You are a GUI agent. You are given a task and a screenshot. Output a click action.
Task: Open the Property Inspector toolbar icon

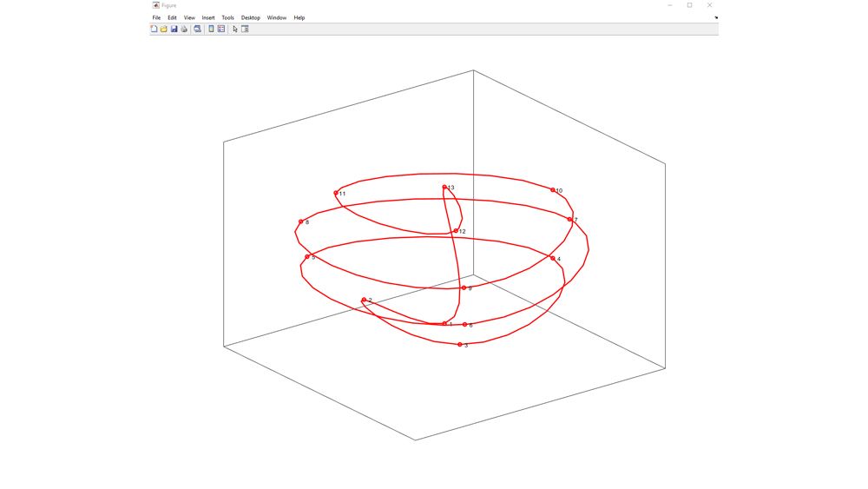pyautogui.click(x=245, y=29)
